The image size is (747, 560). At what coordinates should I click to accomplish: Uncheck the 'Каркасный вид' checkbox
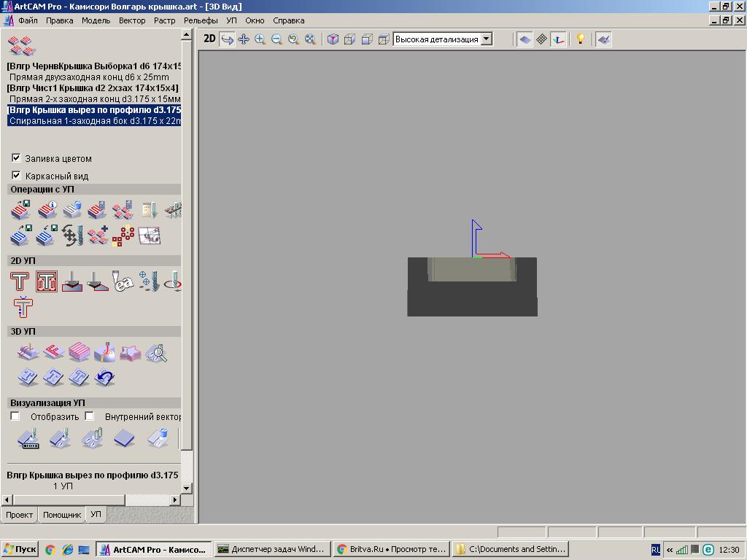(16, 176)
